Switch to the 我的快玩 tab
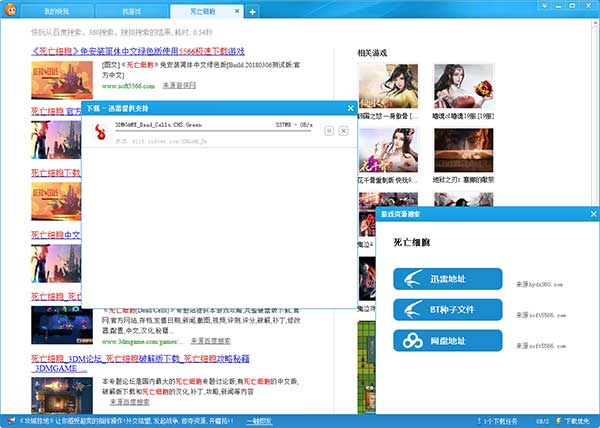 click(x=57, y=12)
